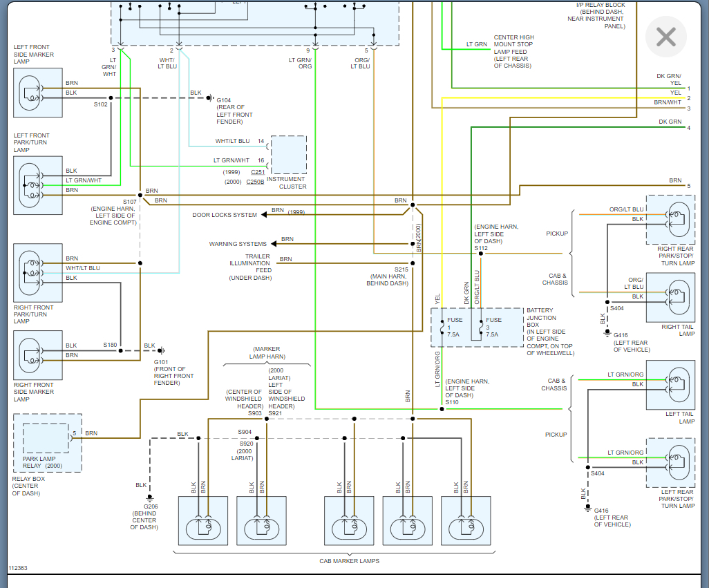The height and width of the screenshot is (588, 709).
Task: Click the 'WARNING SYSTEMS' text
Action: coord(238,244)
